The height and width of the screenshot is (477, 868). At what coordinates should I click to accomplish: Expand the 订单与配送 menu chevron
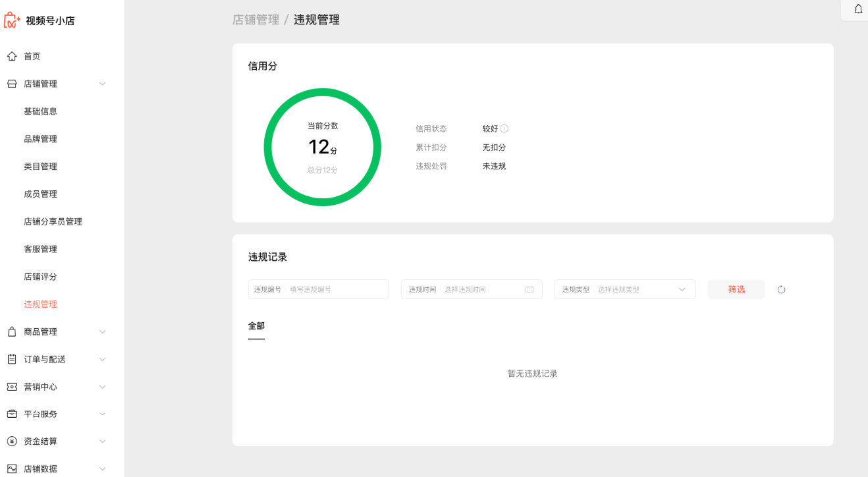[x=102, y=360]
